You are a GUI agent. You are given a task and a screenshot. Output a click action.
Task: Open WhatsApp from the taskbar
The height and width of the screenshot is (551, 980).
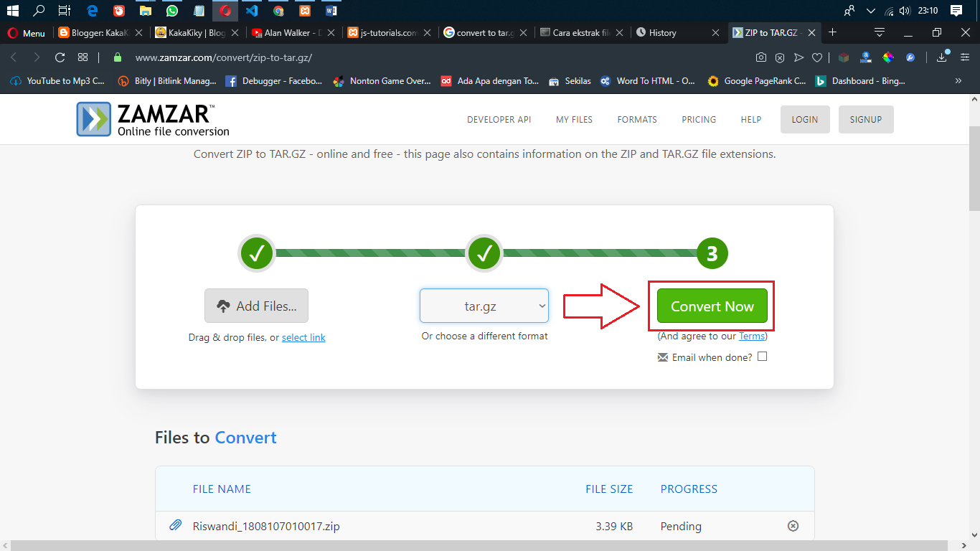pos(171,11)
